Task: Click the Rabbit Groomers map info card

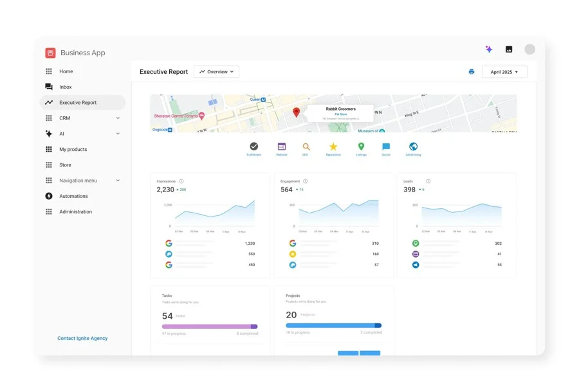Action: (340, 113)
